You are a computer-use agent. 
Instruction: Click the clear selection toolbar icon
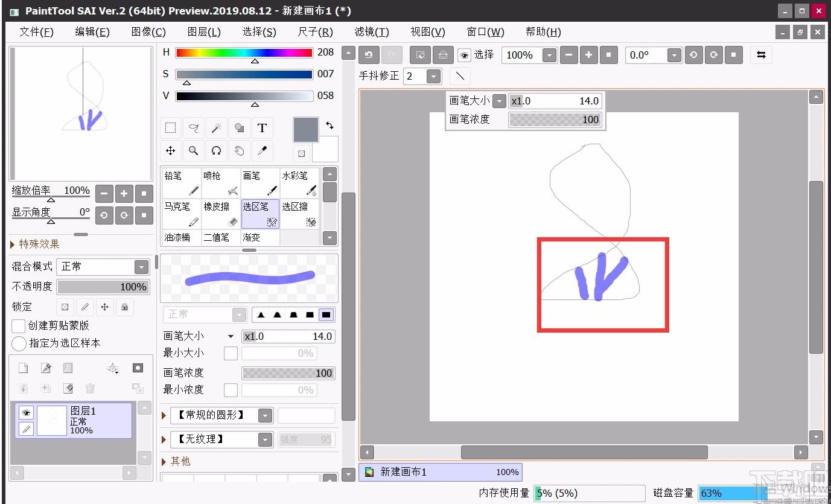[x=420, y=55]
